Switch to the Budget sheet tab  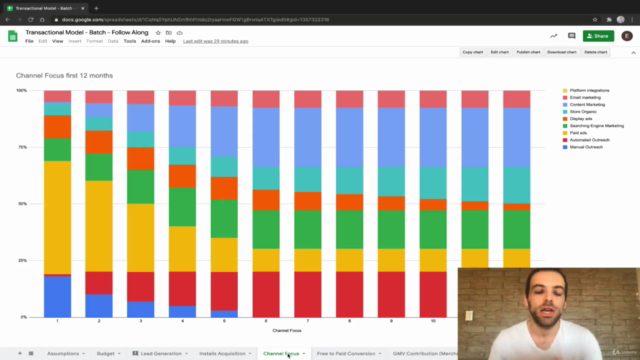coord(106,353)
